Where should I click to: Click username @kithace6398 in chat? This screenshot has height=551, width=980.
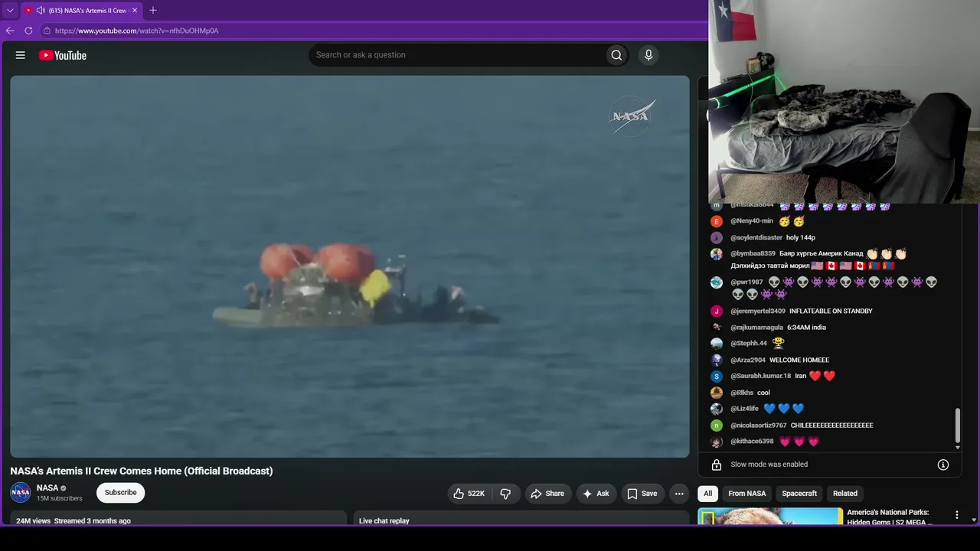click(752, 442)
